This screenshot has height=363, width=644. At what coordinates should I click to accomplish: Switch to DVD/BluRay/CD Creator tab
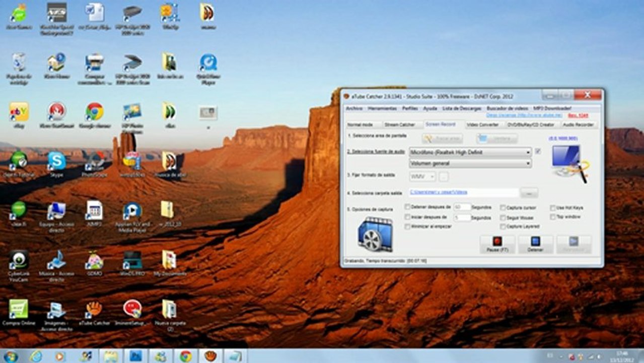coord(531,125)
